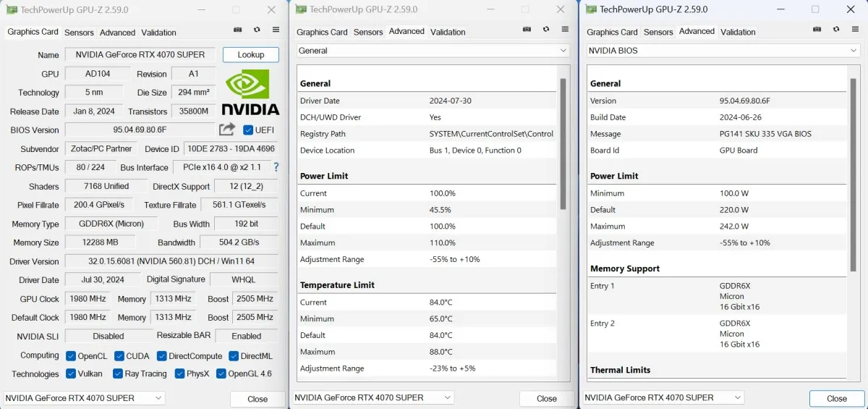Screen dimensions: 868x409
Task: Click Close button in first window
Action: [258, 399]
